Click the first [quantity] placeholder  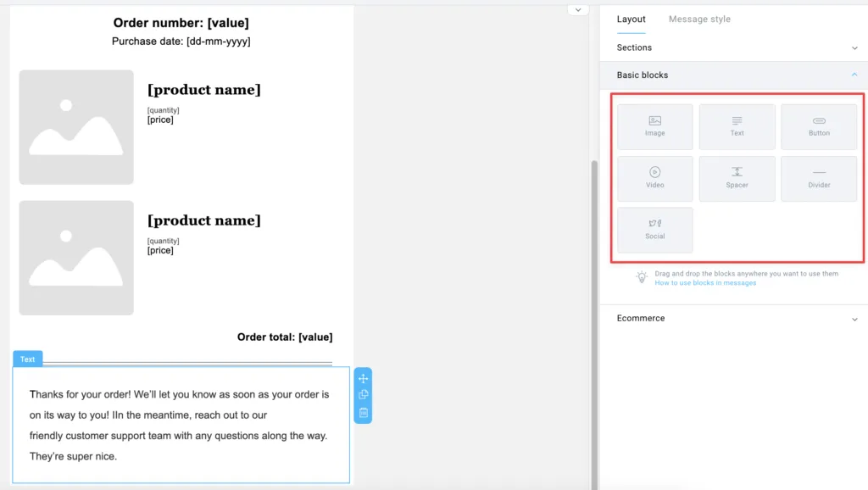[x=164, y=110]
